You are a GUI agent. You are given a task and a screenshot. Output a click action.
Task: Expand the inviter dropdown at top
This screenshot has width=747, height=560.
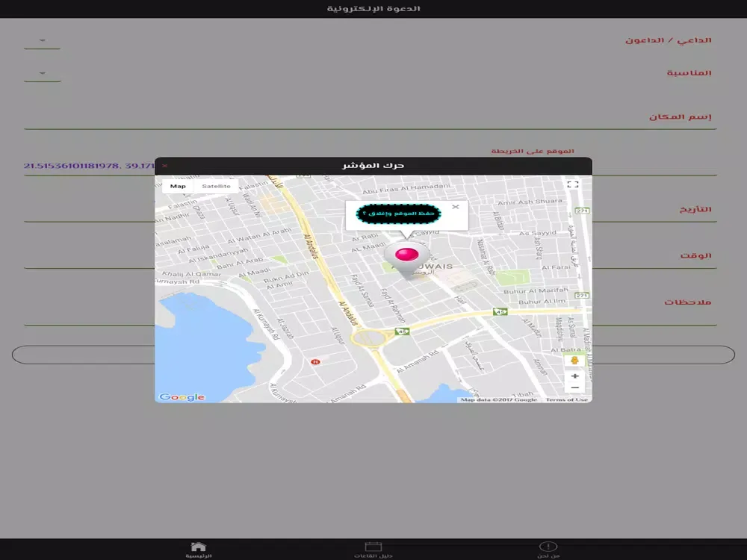tap(43, 41)
